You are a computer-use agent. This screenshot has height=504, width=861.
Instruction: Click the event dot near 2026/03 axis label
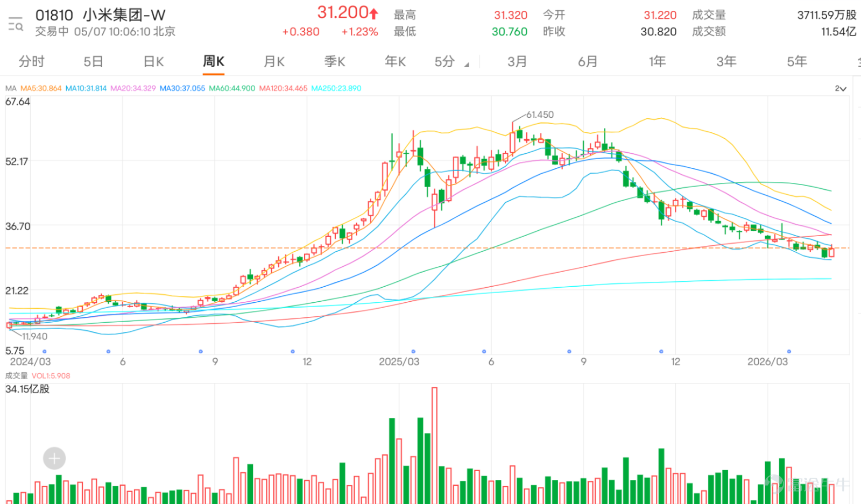point(789,351)
